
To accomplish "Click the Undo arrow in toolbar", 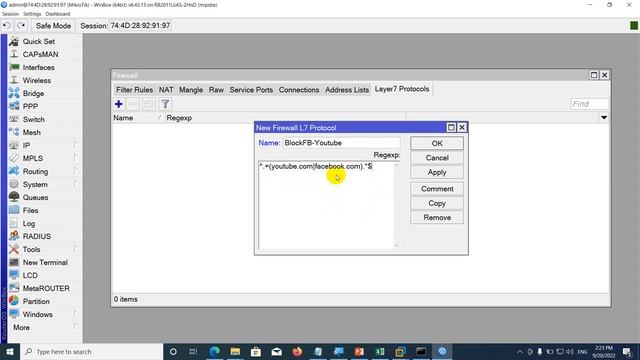I will point(7,25).
